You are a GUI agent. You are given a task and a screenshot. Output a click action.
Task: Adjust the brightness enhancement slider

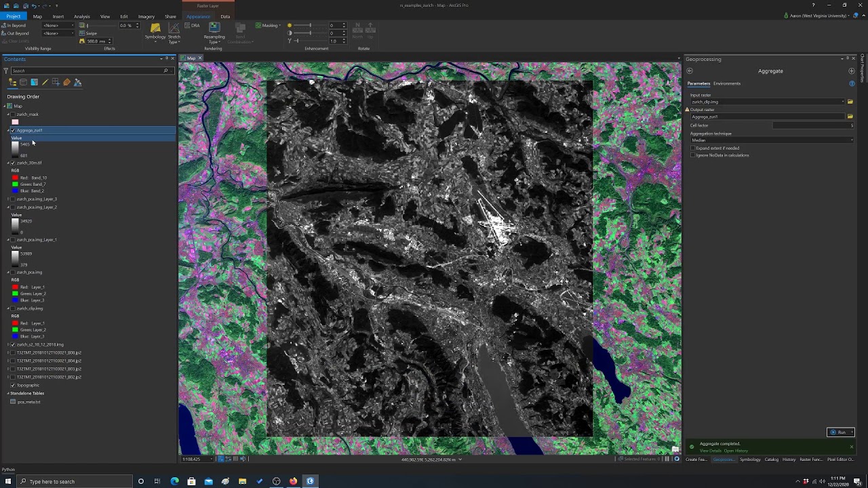309,26
